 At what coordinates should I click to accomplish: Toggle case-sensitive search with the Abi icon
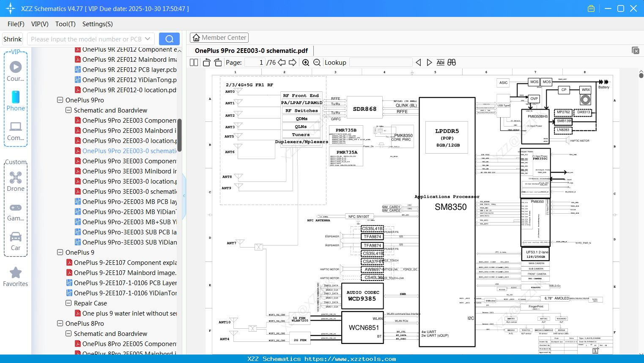click(x=440, y=62)
